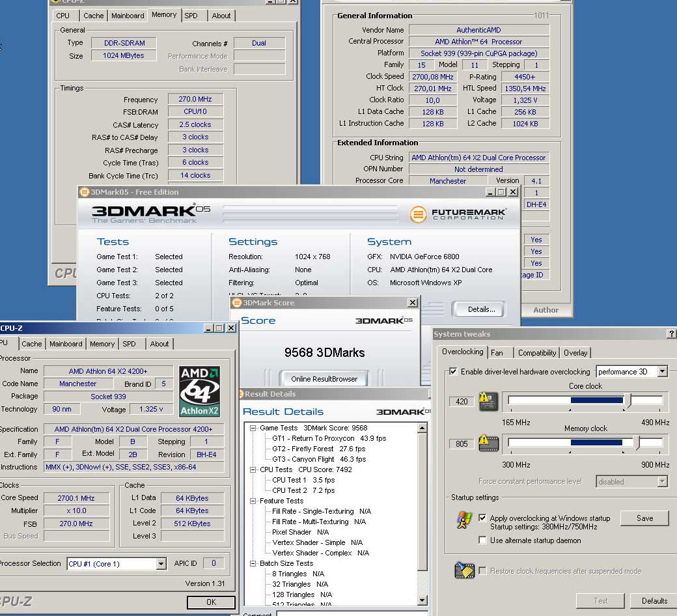Minimize the bottom CPU-Z window
Screen dimensions: 677x616
(x=208, y=328)
